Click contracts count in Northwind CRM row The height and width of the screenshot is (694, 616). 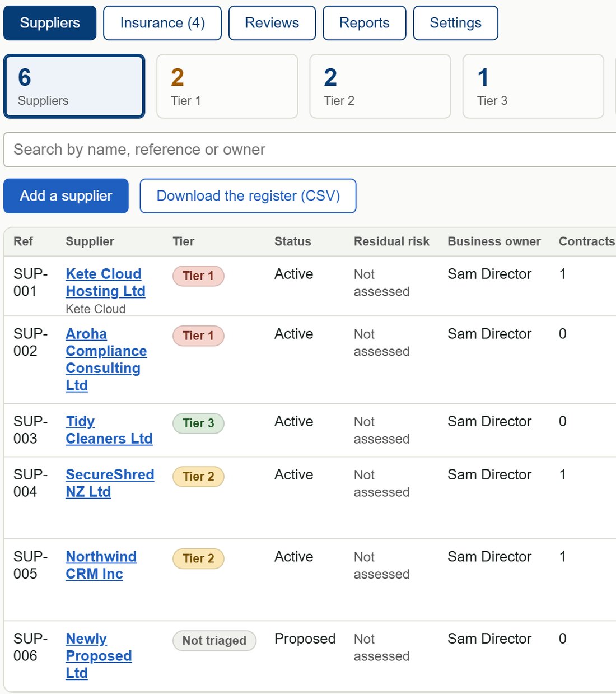tap(562, 557)
